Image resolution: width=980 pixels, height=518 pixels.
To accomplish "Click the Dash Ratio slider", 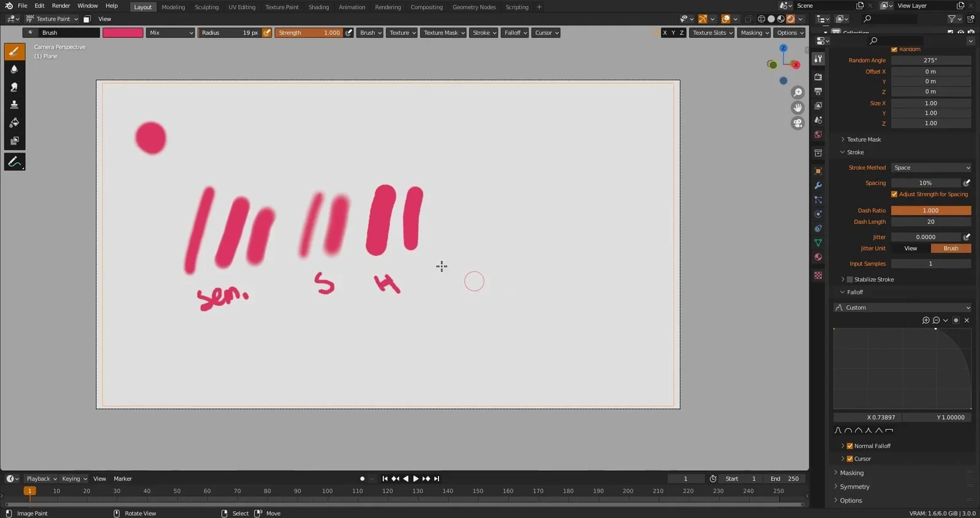I will (931, 211).
